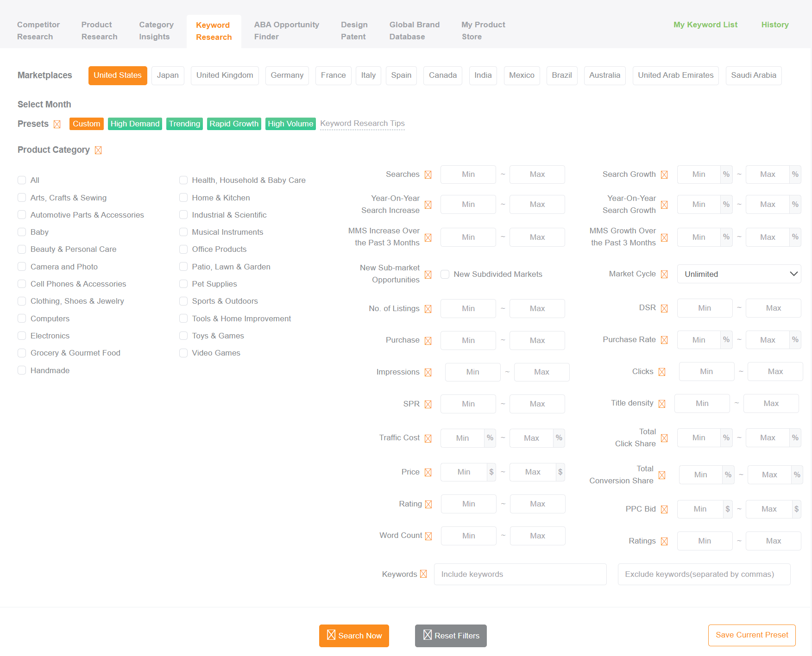Open the help icon beside Presets
Screen dimensions: 812x656
57,124
